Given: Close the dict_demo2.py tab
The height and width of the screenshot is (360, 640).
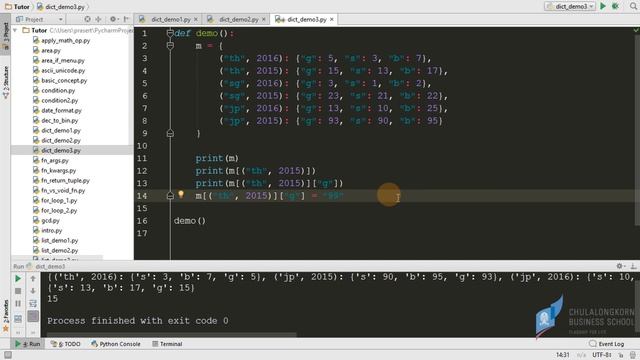Looking at the screenshot, I should click(264, 19).
